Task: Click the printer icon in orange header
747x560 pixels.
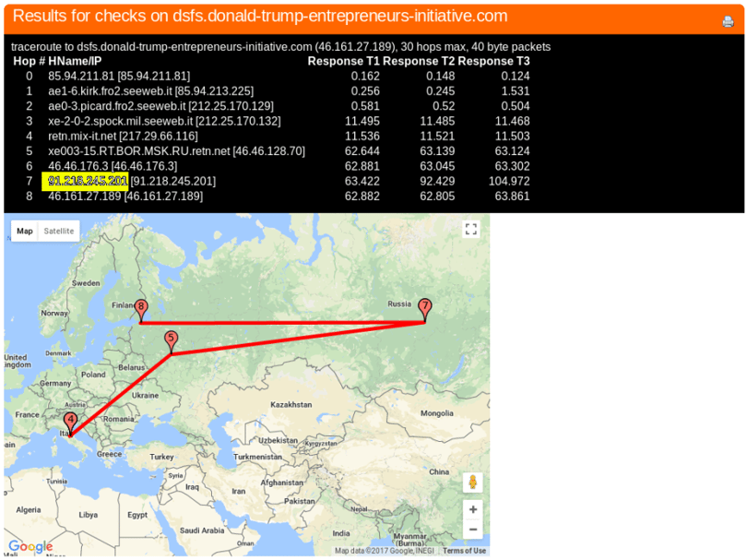Action: (x=728, y=21)
